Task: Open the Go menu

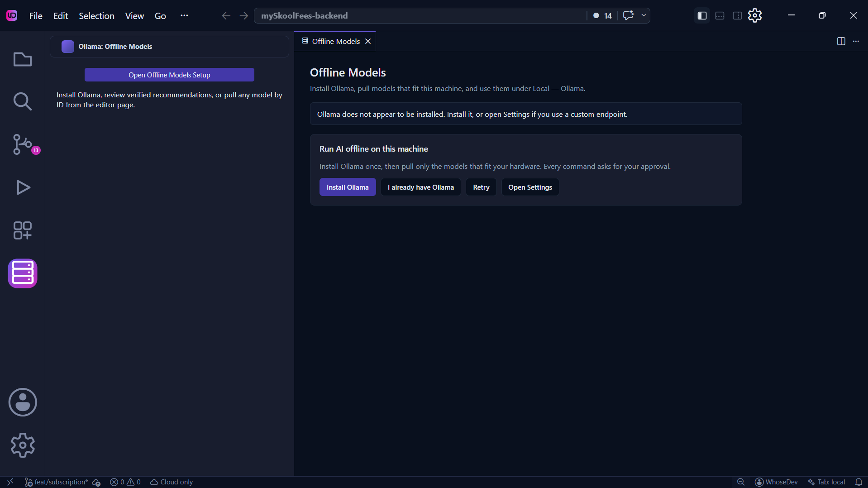Action: click(x=160, y=15)
